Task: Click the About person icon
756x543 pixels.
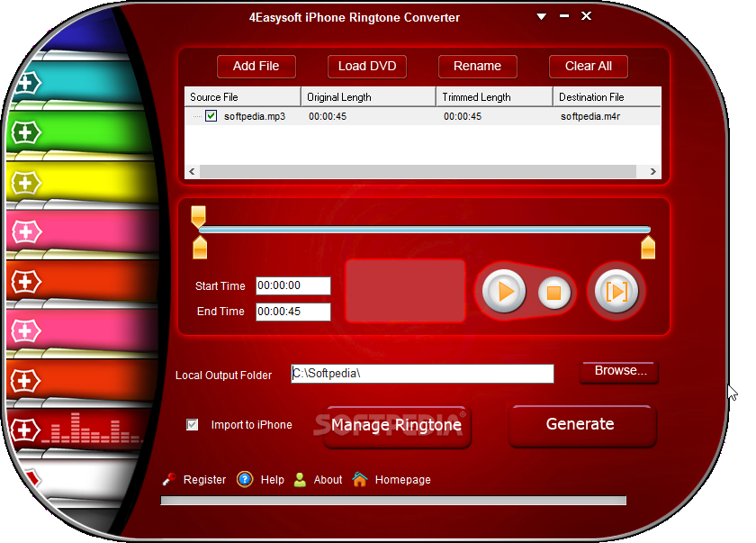Action: pyautogui.click(x=300, y=479)
